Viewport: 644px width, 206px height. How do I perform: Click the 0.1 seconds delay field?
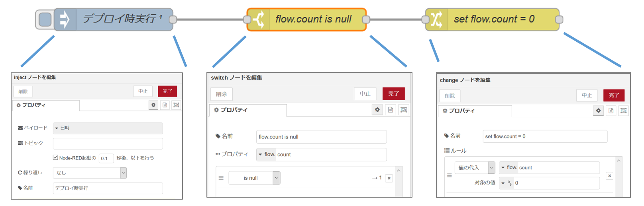[x=106, y=158]
